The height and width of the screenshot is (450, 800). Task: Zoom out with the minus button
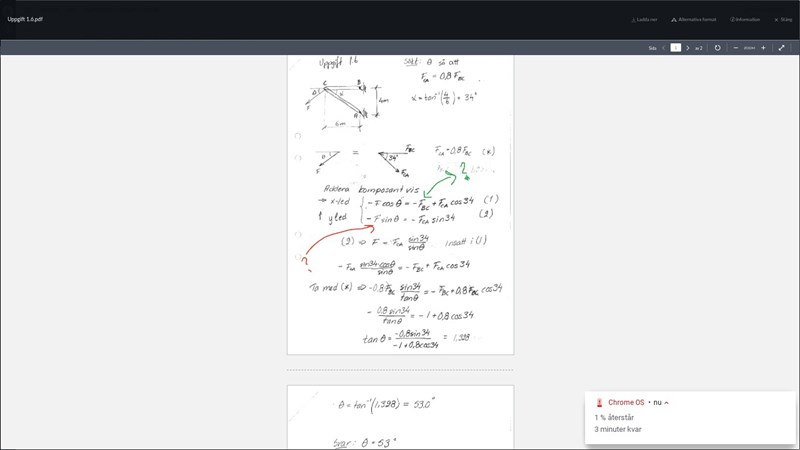(x=736, y=48)
